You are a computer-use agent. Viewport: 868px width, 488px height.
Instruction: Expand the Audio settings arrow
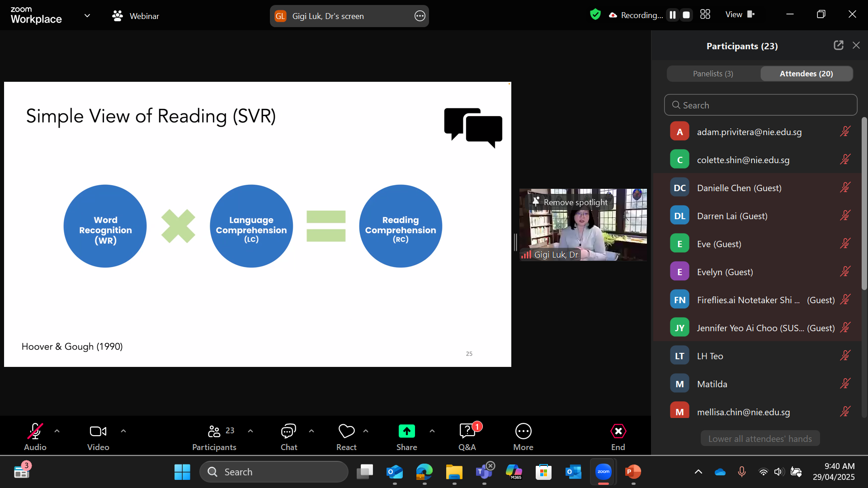click(57, 431)
